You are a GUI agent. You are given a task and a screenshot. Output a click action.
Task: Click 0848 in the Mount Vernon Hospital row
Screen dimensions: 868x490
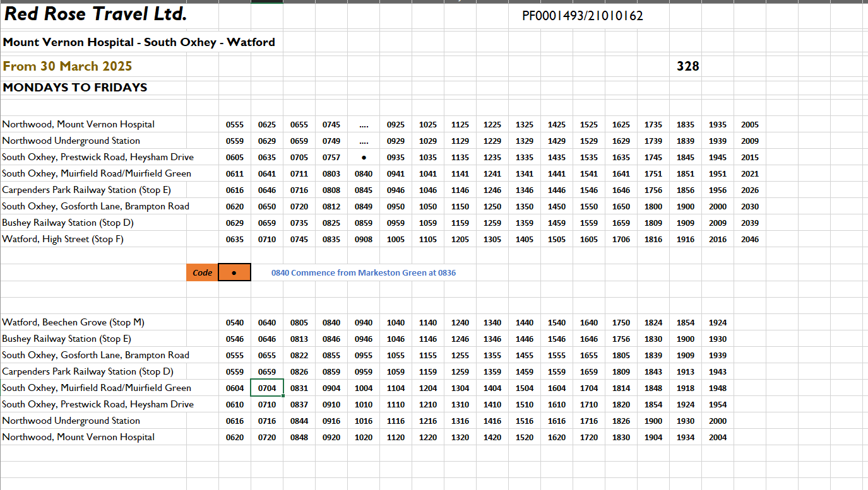click(x=299, y=438)
